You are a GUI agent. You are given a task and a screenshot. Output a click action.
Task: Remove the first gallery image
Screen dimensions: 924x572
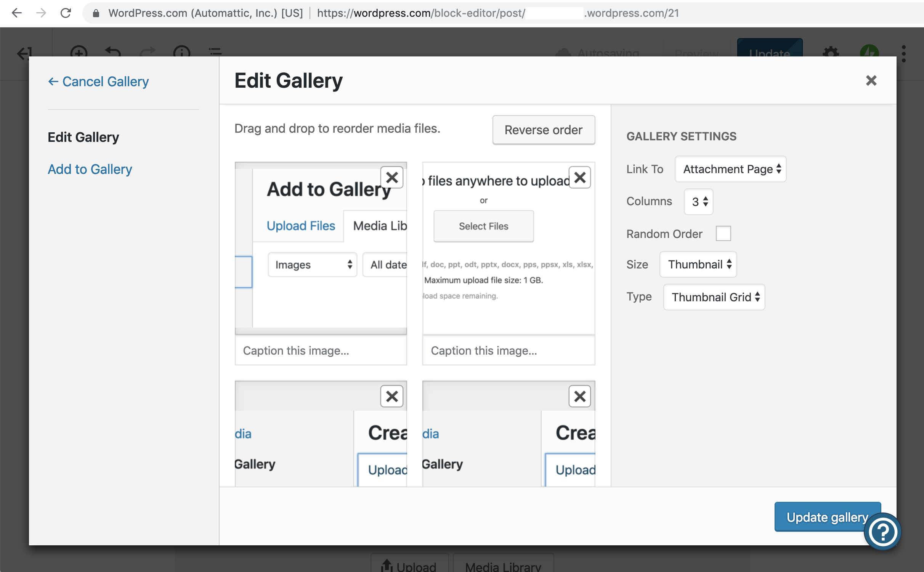click(391, 177)
